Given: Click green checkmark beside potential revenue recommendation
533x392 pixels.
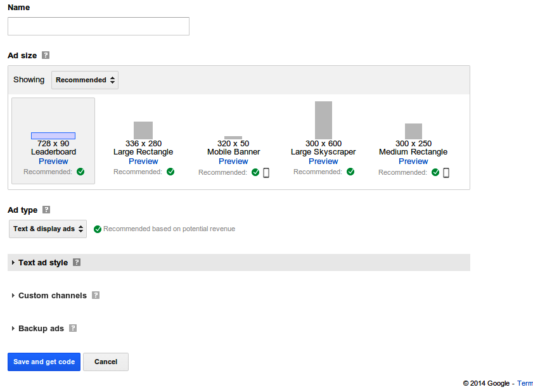Looking at the screenshot, I should (x=98, y=229).
